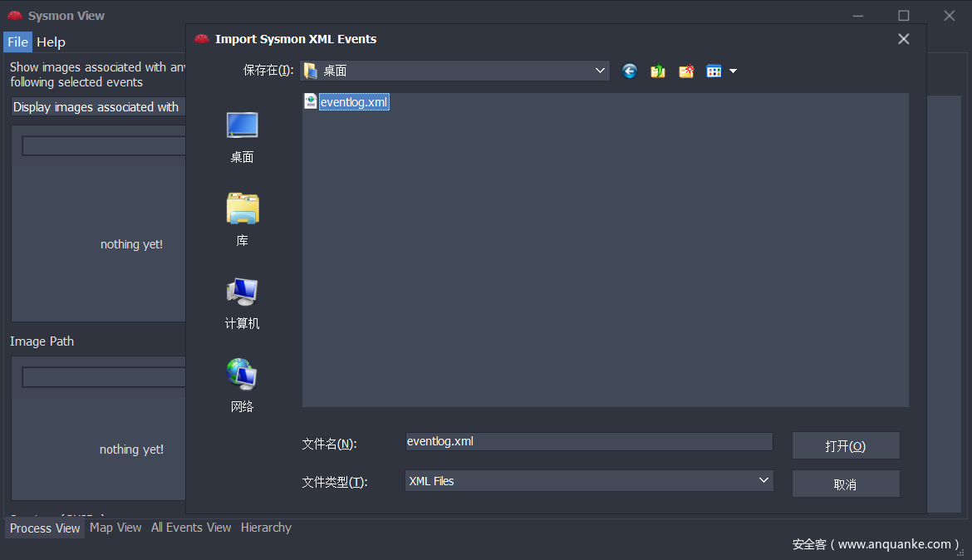
Task: Click the 打开 (Open) button
Action: tap(845, 446)
